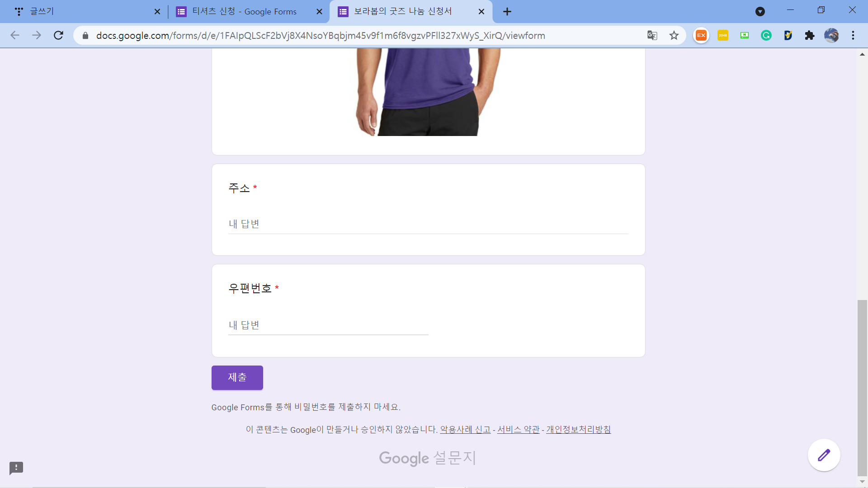Open the tab search dropdown arrow
This screenshot has height=488, width=868.
click(760, 12)
